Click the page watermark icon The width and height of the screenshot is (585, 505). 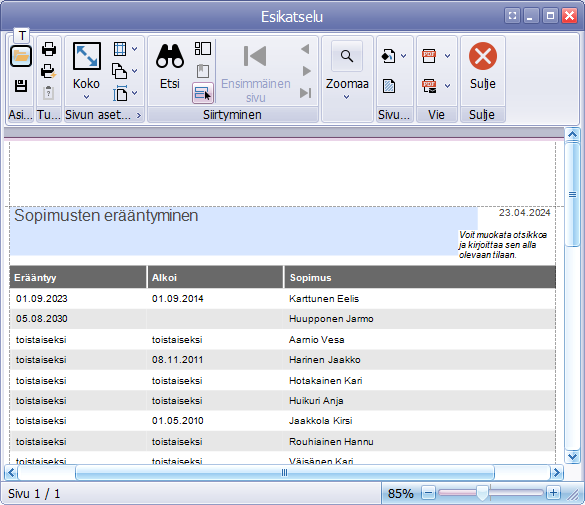[x=389, y=86]
